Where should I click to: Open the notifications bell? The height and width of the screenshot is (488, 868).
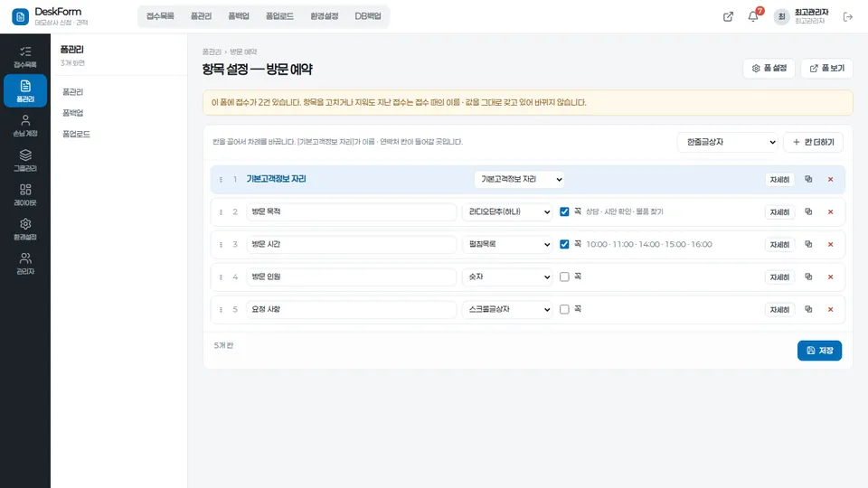pyautogui.click(x=753, y=16)
